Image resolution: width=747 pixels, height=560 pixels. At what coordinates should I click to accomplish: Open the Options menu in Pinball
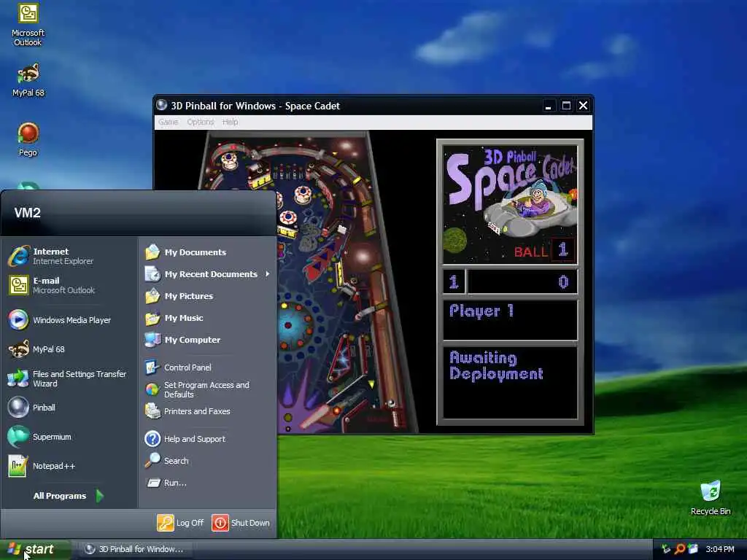[x=201, y=122]
